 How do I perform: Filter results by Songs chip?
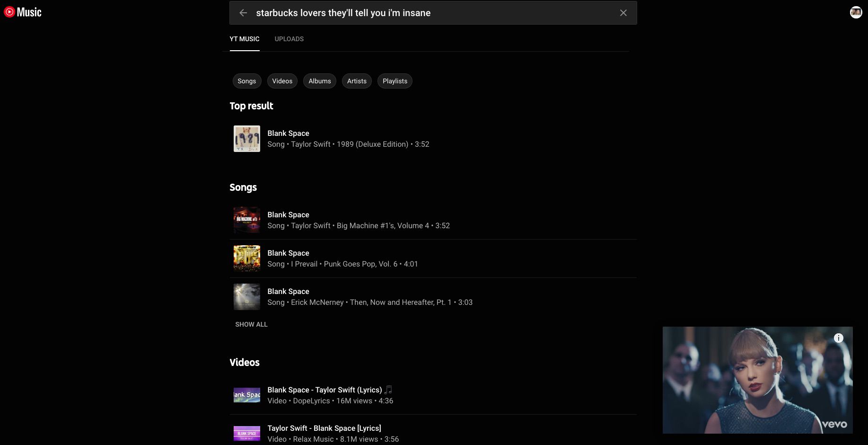tap(246, 81)
